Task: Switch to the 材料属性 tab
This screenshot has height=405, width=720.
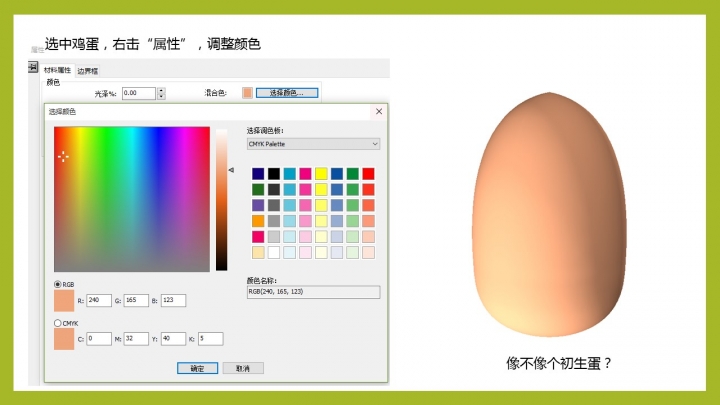Action: pos(57,70)
